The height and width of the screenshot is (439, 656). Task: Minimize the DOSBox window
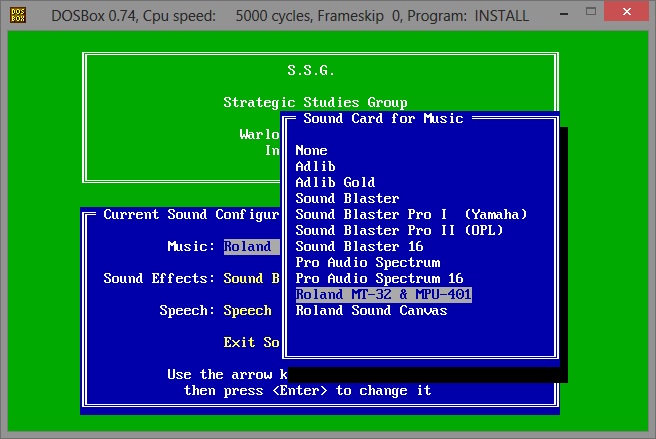coord(564,14)
